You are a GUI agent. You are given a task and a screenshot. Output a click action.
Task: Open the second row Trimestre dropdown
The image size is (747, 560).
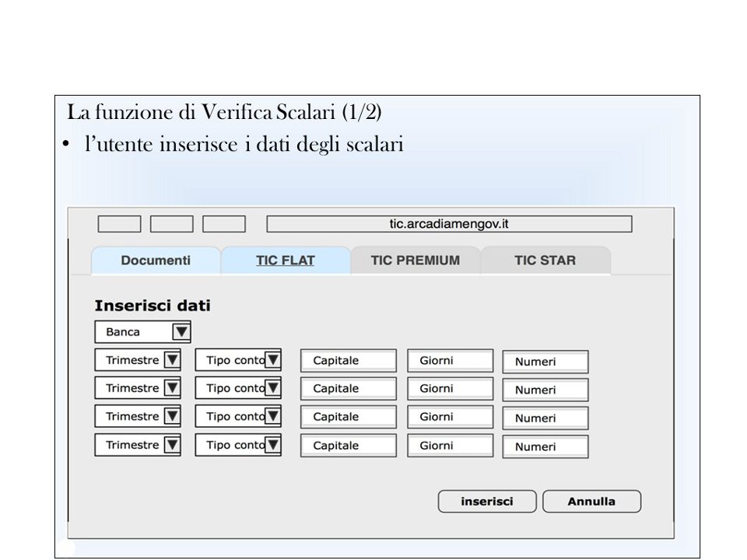171,388
